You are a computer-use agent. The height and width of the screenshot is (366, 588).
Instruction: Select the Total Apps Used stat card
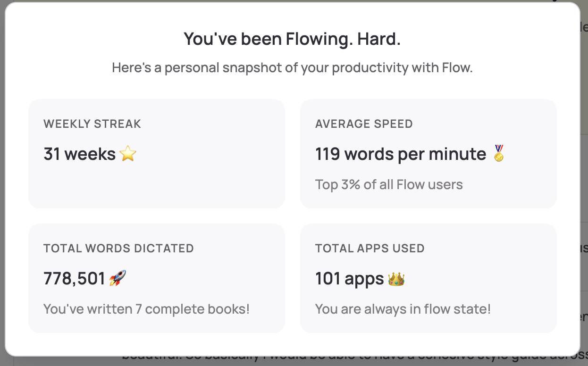click(x=428, y=278)
